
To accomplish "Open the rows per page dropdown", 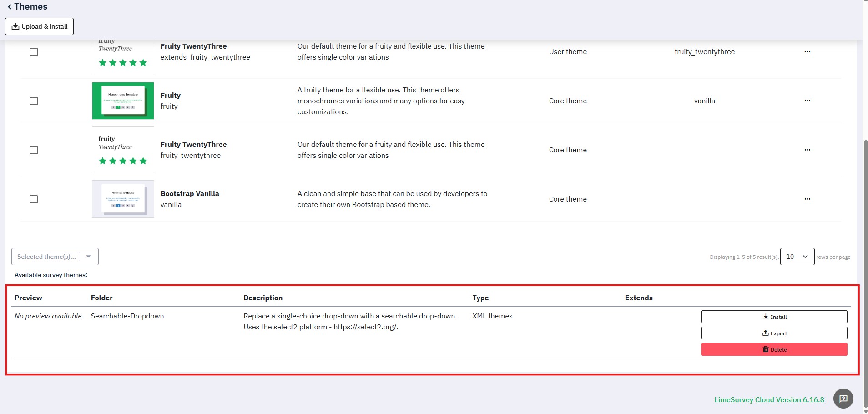I will 797,257.
